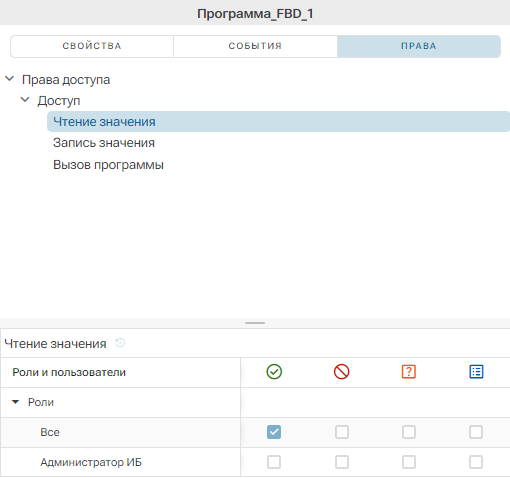The image size is (510, 478).
Task: Click the red deny column icon
Action: pyautogui.click(x=341, y=372)
